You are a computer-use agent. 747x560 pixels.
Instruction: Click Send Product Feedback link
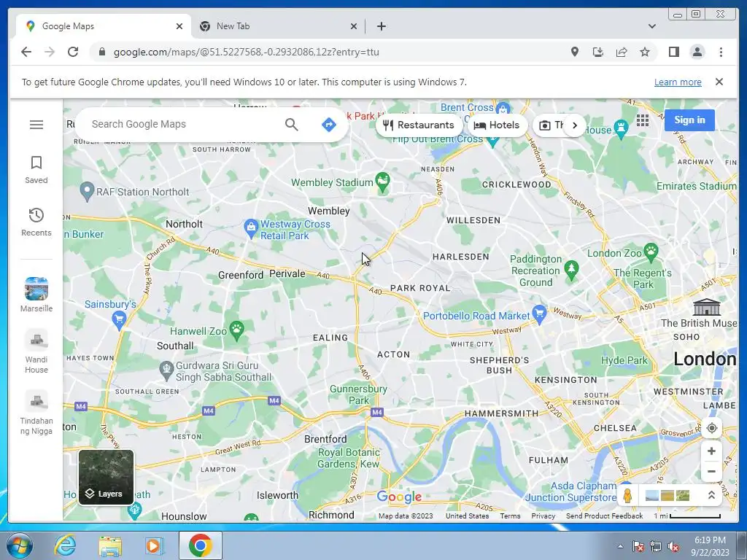(604, 516)
